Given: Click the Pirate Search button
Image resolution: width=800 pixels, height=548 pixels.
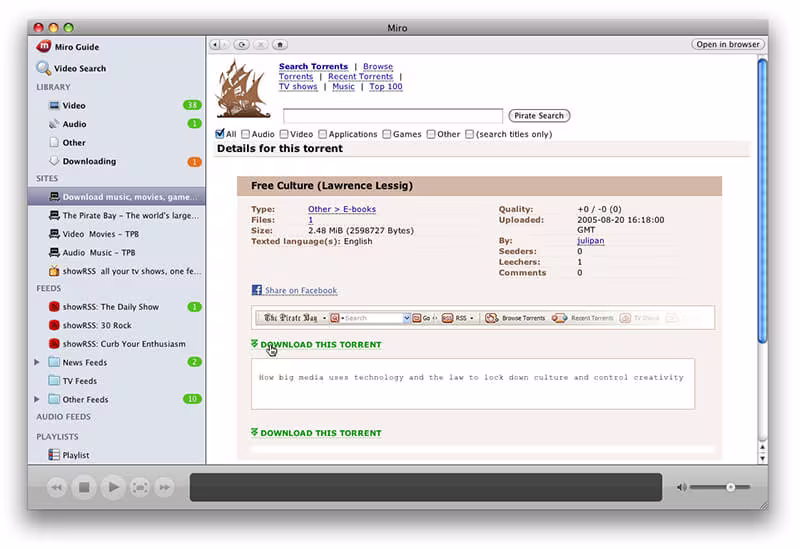Looking at the screenshot, I should pos(539,116).
